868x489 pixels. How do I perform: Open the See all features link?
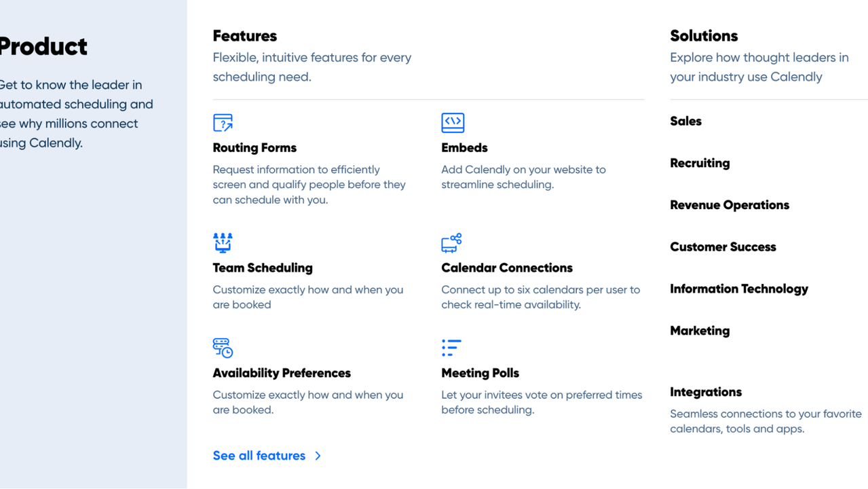[x=259, y=456]
